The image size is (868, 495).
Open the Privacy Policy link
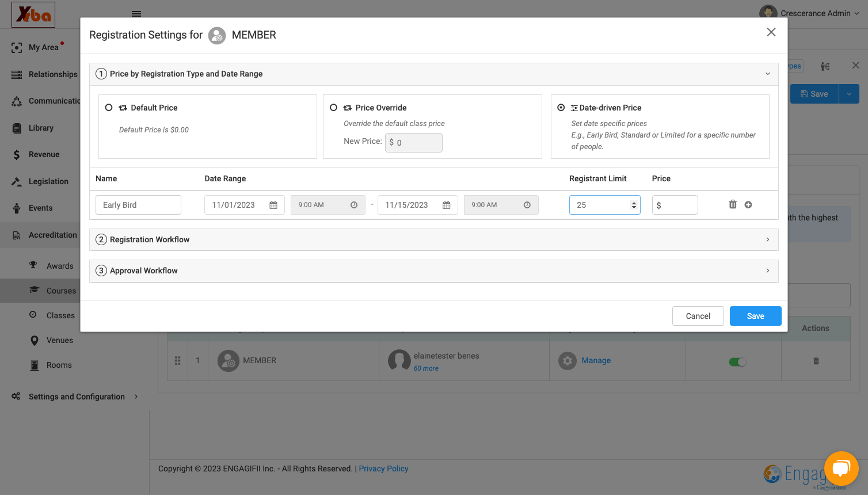383,469
